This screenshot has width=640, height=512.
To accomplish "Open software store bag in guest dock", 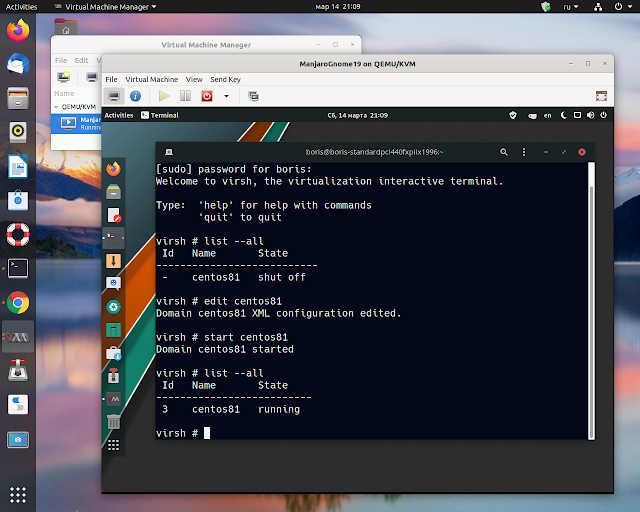I will coord(113,353).
